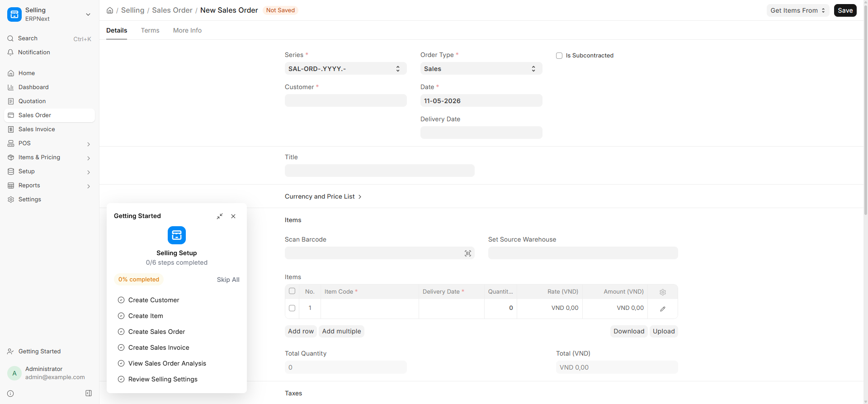This screenshot has height=404, width=868.
Task: Click the Reports table icon
Action: click(x=11, y=185)
